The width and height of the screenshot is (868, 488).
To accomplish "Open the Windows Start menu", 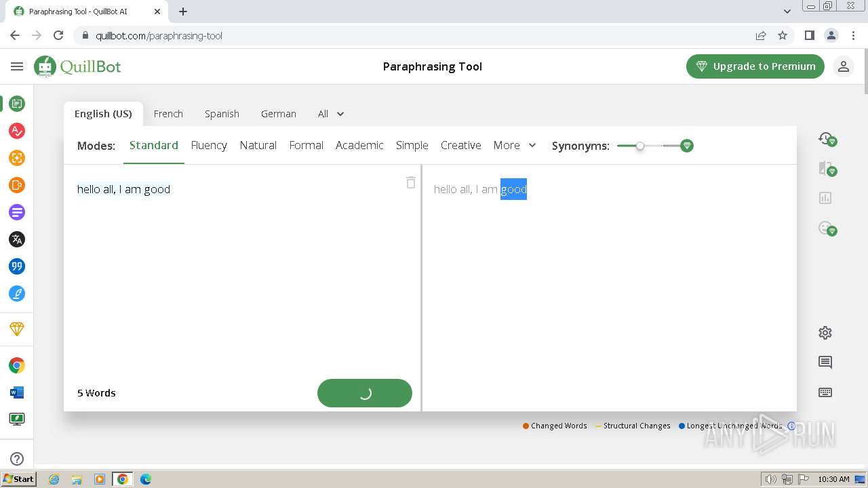I will point(19,479).
